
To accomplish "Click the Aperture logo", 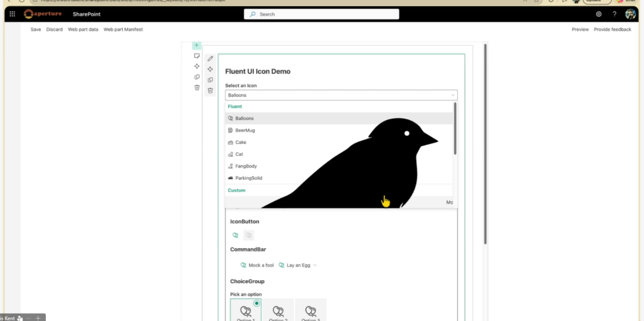I will [43, 14].
